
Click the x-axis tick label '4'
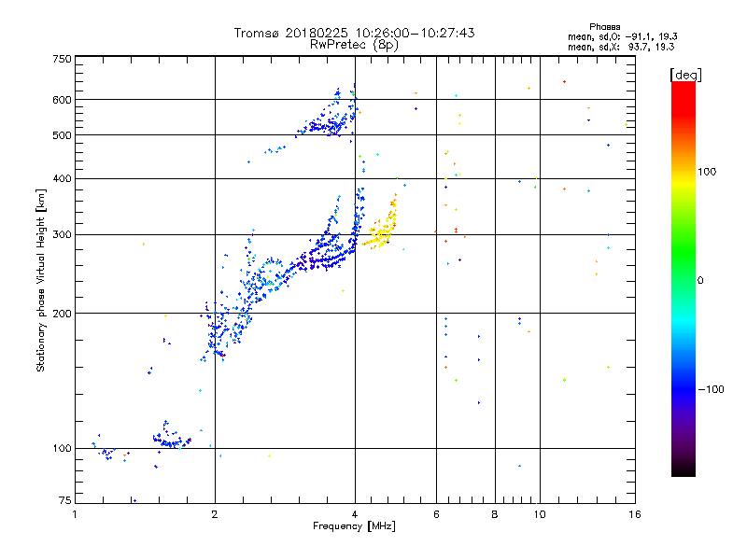pos(355,514)
